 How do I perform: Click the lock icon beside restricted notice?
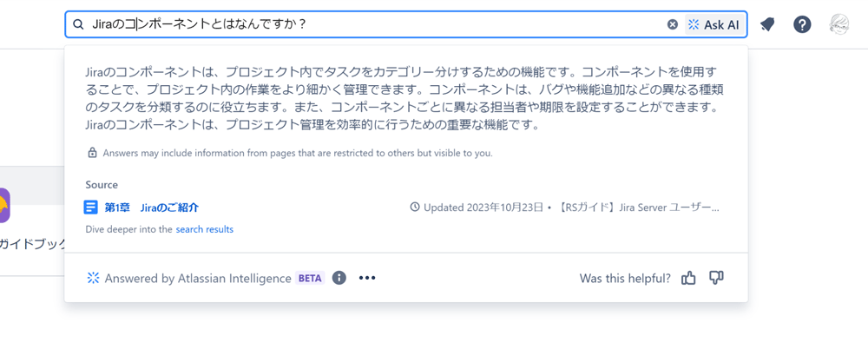pos(93,153)
